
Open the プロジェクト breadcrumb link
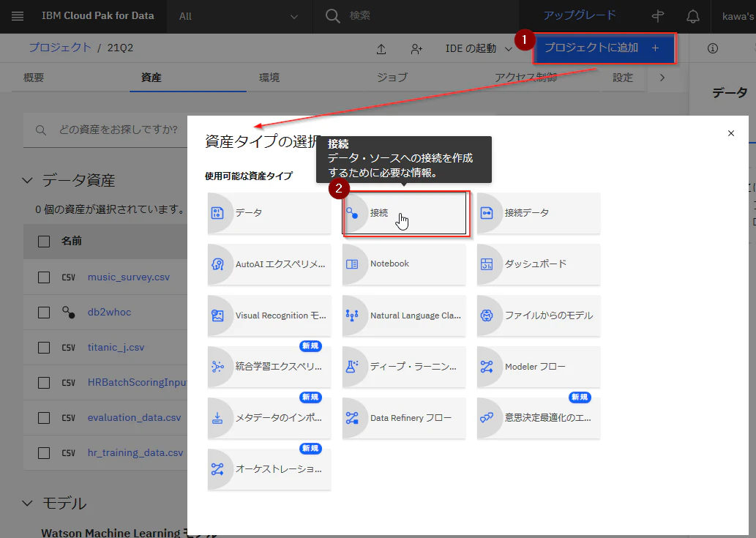pyautogui.click(x=60, y=48)
